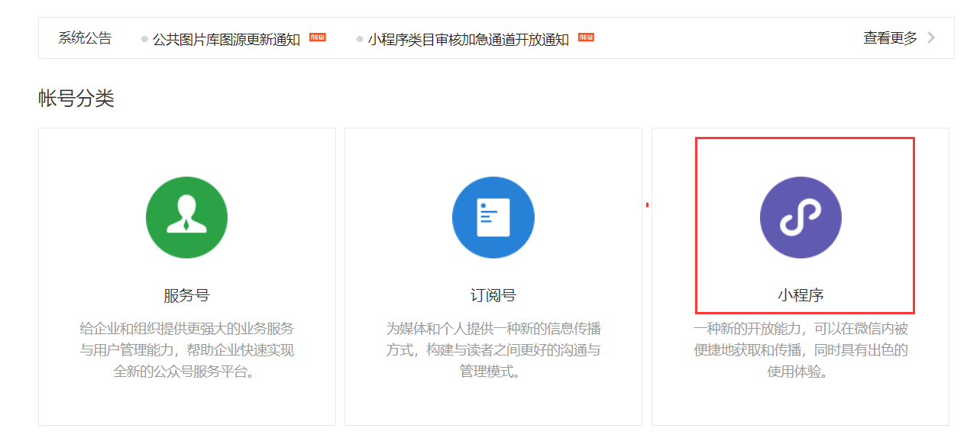Screen dimensions: 980x432
Task: Click the NEW badge after 公共图片库图源更新通知
Action: point(318,37)
